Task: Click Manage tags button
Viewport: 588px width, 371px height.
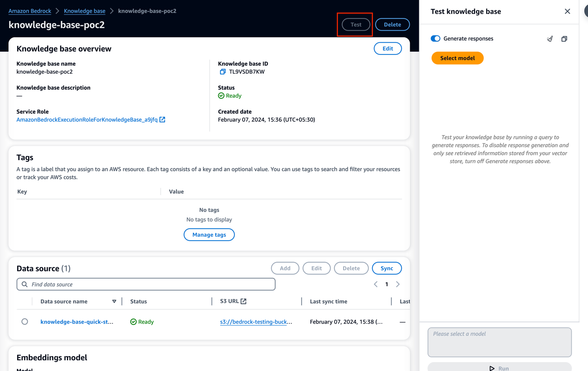Action: tap(209, 235)
